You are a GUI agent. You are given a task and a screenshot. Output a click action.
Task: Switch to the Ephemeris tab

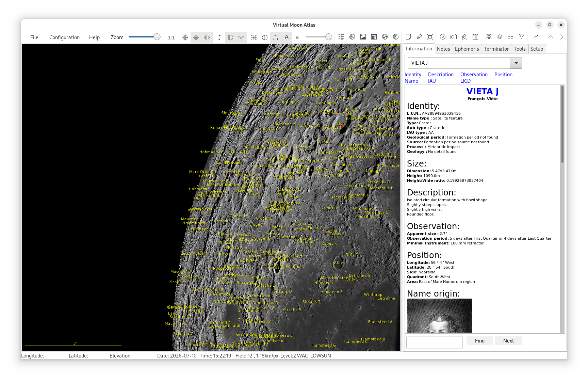(467, 49)
